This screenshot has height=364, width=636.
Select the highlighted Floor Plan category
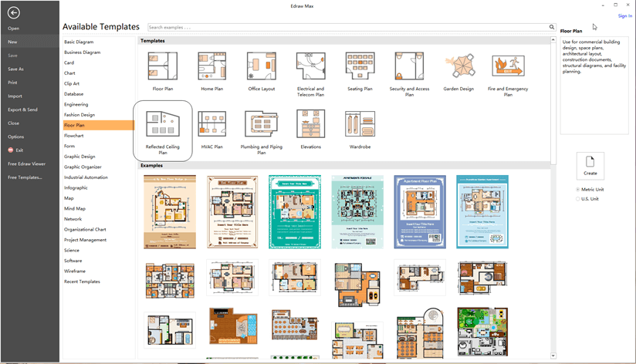click(99, 125)
